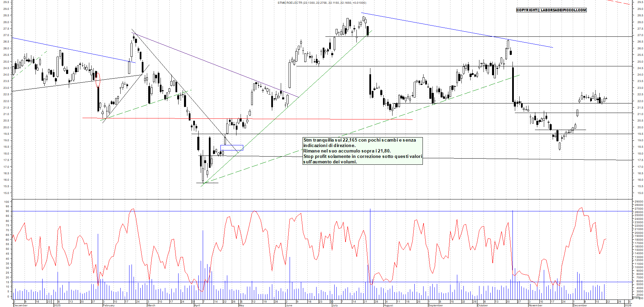Select the small blue rectangle near April

click(232, 148)
